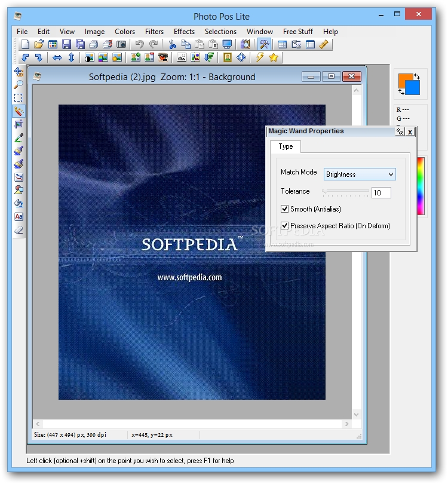The width and height of the screenshot is (448, 484).
Task: Toggle Preserve Aspect Ratio (On Deform) checkbox
Action: (284, 226)
